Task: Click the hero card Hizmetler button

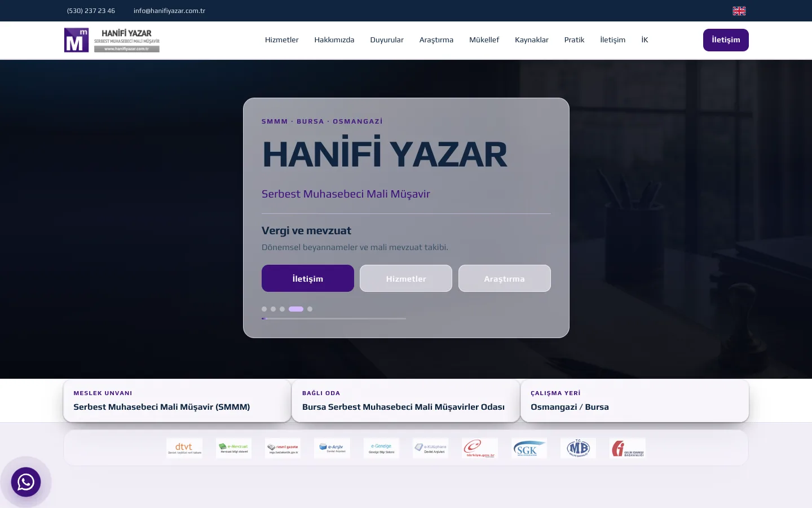Action: (x=406, y=278)
